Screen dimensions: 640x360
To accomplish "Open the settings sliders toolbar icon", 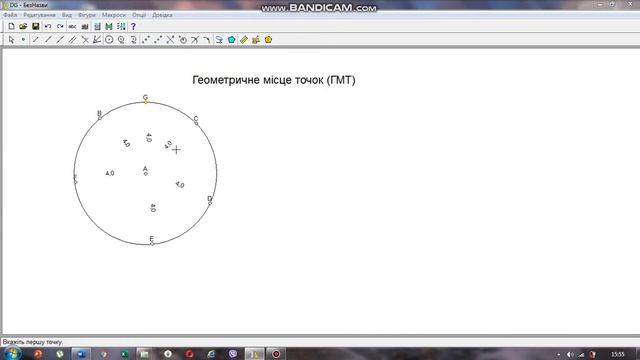I will [x=121, y=27].
